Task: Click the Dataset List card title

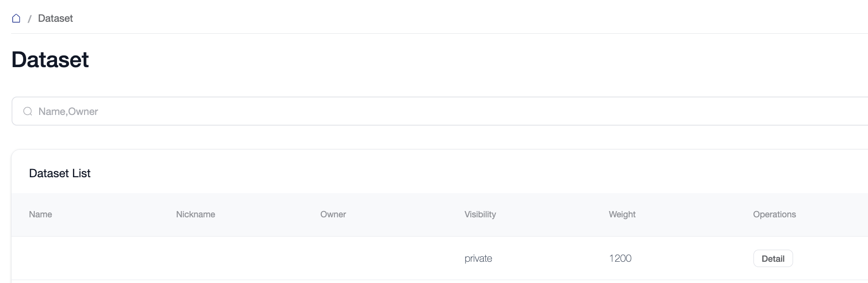Action: [59, 173]
